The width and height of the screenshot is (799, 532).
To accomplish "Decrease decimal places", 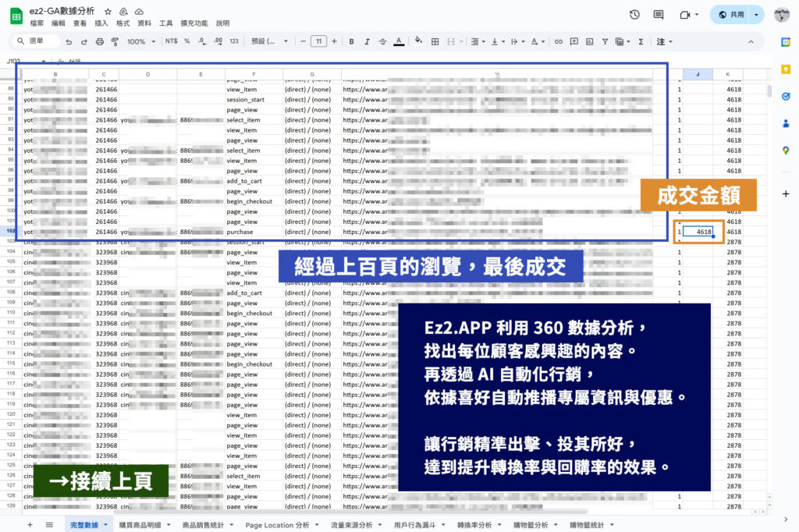I will pyautogui.click(x=202, y=41).
